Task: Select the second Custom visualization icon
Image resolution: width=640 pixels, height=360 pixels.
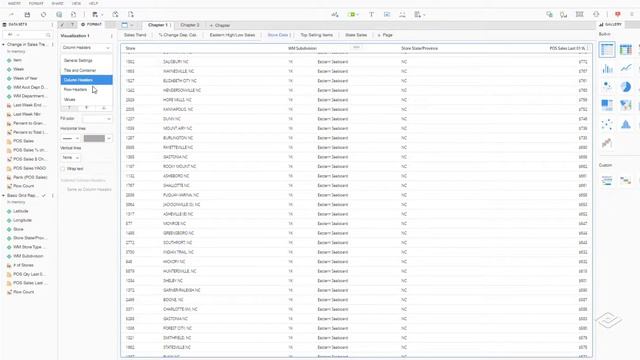Action: 625,180
